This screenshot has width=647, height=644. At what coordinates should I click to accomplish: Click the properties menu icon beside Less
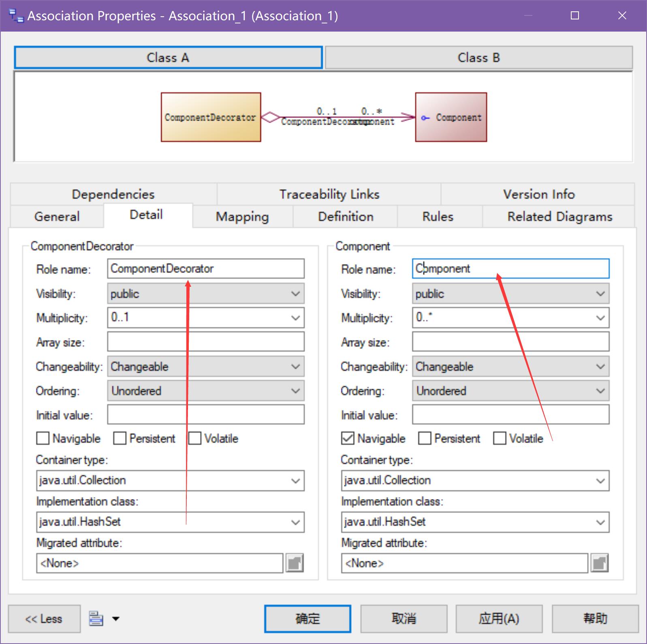(x=96, y=618)
